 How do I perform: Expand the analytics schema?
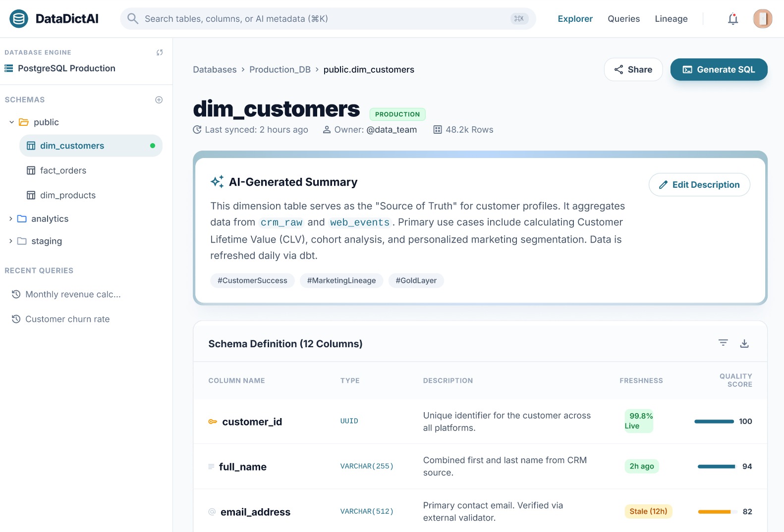11,218
